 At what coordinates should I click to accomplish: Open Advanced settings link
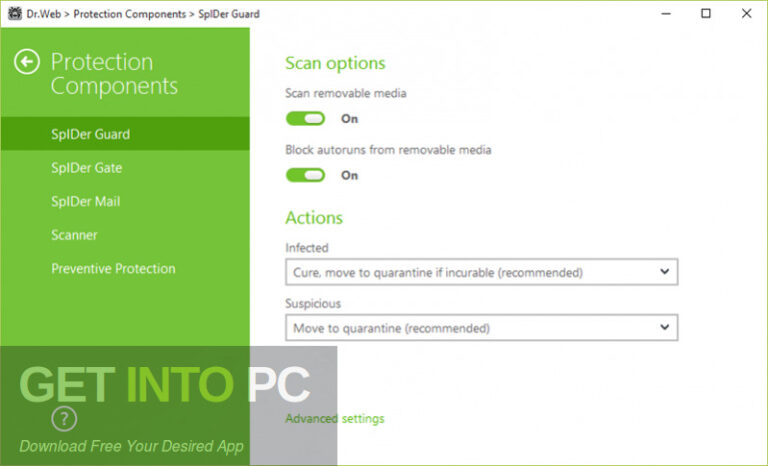pos(335,419)
